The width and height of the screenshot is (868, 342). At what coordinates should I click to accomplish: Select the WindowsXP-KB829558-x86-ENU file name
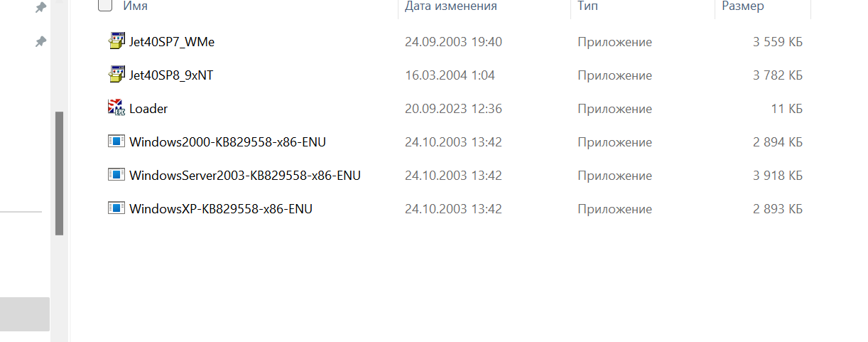(221, 209)
